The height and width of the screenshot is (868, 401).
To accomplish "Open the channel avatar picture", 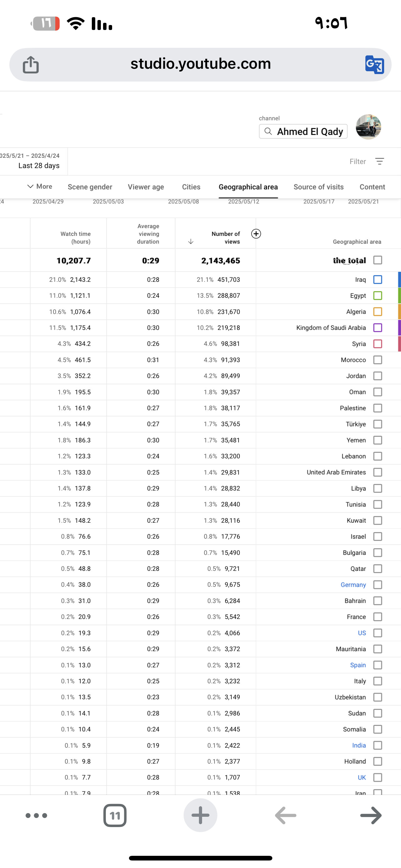I will pyautogui.click(x=368, y=127).
